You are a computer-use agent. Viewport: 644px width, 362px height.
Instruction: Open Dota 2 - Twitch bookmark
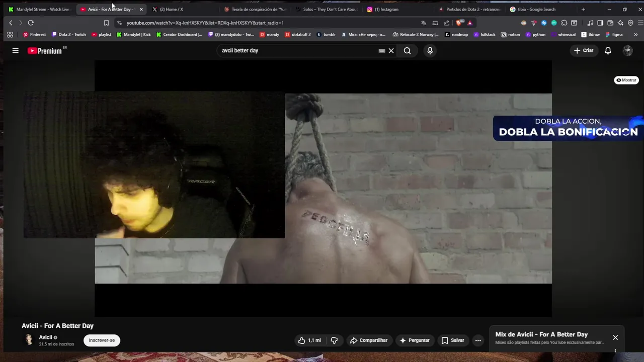pos(69,35)
